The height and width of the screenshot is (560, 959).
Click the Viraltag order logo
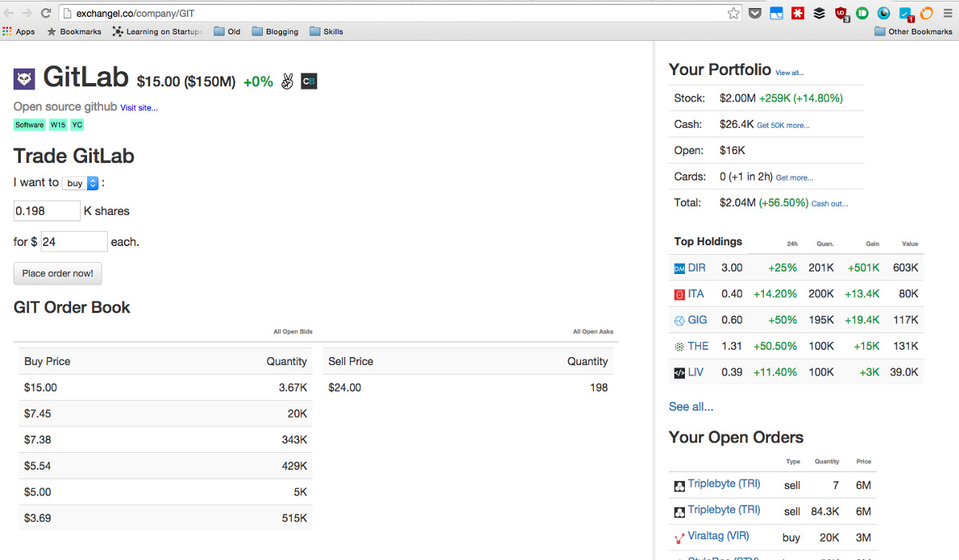click(679, 538)
